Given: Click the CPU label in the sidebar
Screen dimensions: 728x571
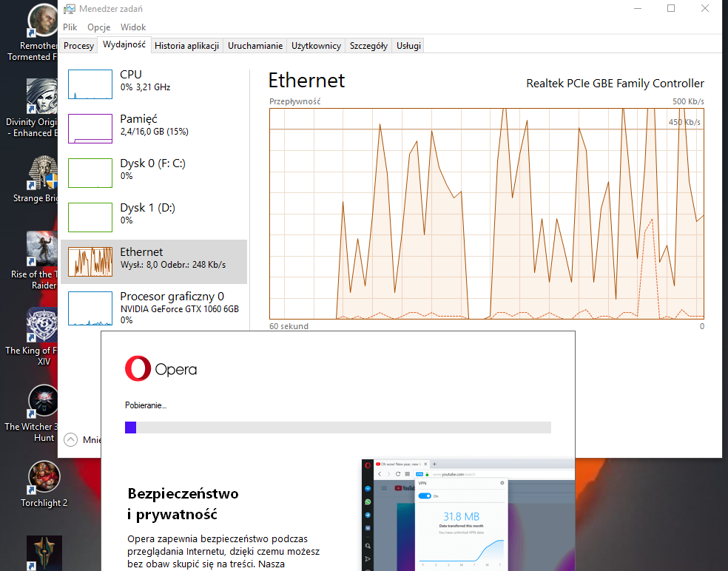Looking at the screenshot, I should click(131, 74).
